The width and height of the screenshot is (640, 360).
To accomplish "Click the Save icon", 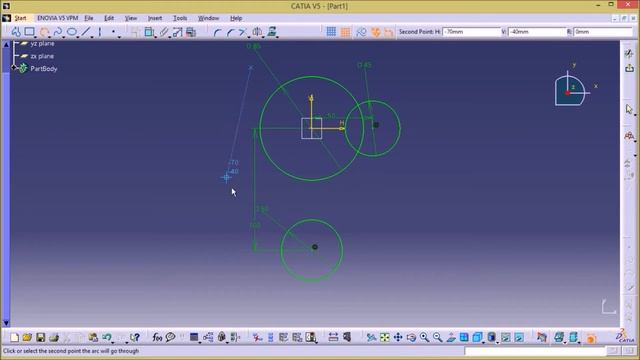I will pyautogui.click(x=40, y=337).
